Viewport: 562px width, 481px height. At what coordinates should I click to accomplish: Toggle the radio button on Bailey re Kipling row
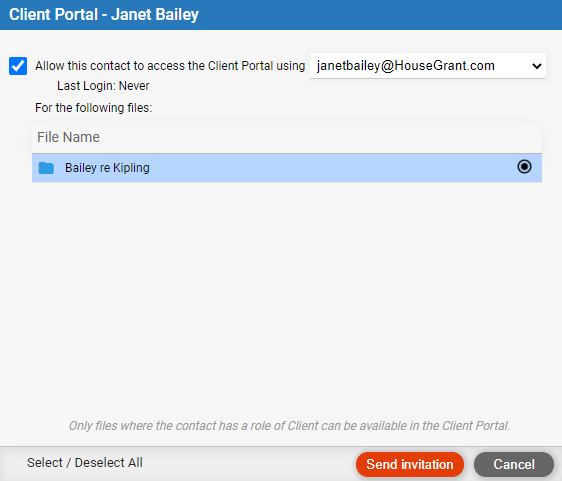524,167
